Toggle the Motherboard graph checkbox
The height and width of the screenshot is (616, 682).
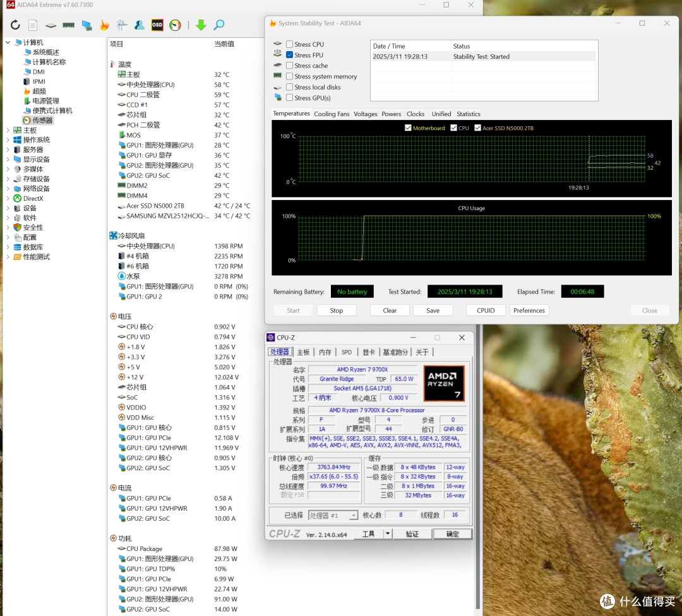pos(408,128)
